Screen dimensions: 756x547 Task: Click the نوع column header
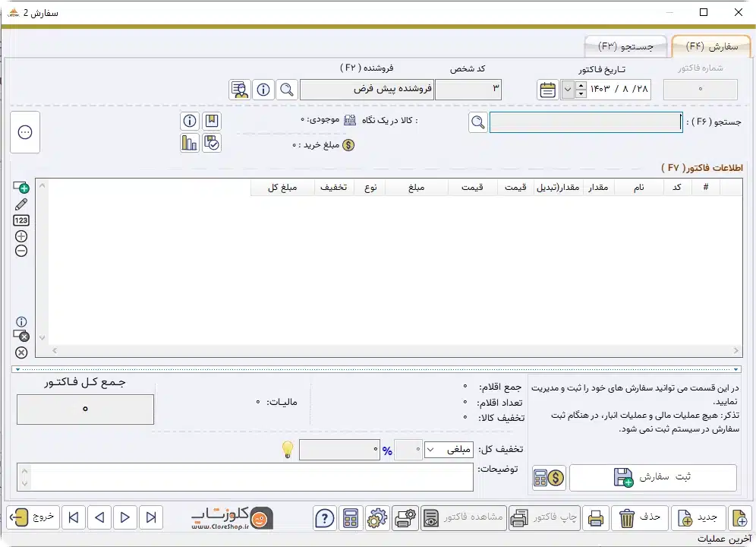click(370, 188)
